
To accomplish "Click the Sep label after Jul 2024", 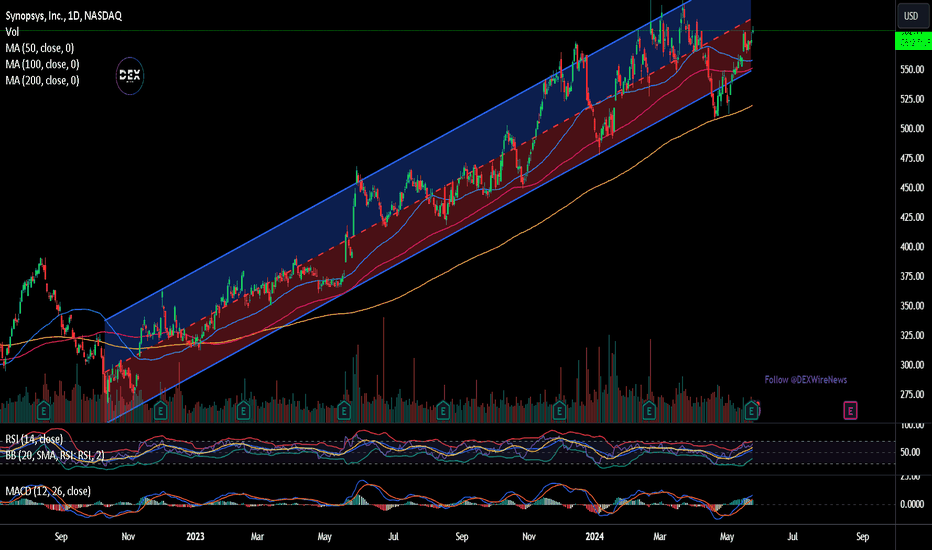I will tap(862, 536).
